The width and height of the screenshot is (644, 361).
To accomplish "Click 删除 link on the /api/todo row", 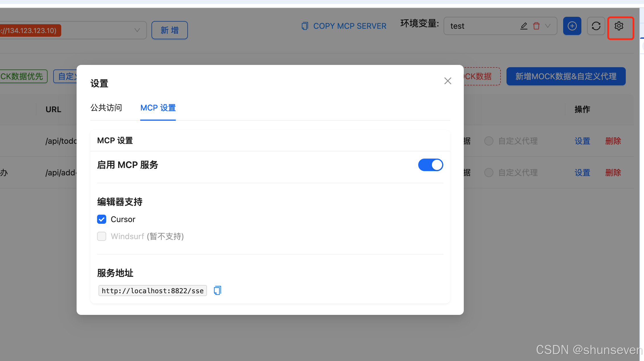I will point(613,141).
